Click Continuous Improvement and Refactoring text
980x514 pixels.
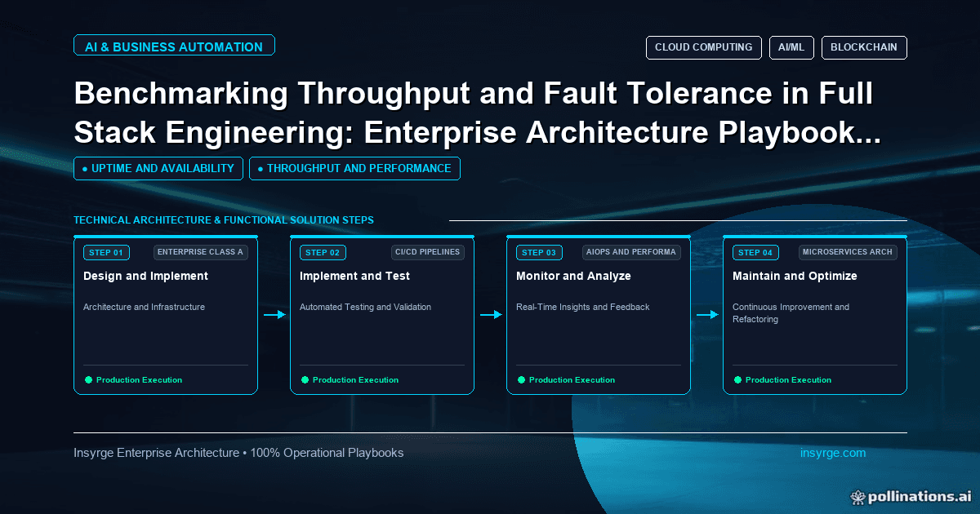tap(791, 313)
